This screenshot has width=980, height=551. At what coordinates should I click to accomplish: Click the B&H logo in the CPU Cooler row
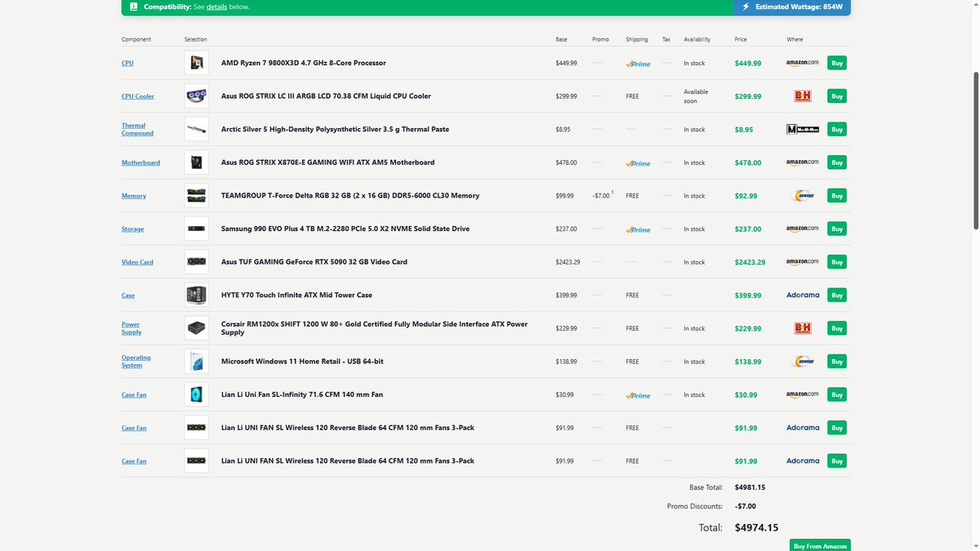coord(802,96)
